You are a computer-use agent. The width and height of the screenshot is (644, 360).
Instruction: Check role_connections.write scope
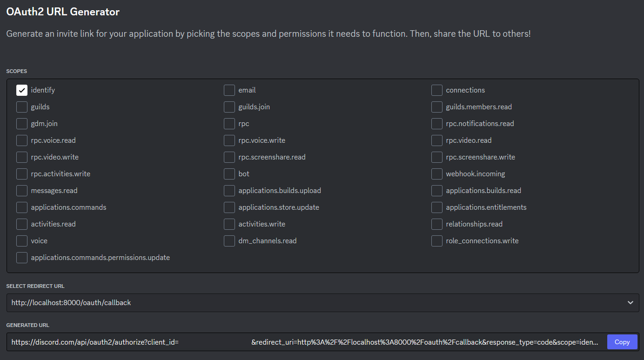[437, 241]
